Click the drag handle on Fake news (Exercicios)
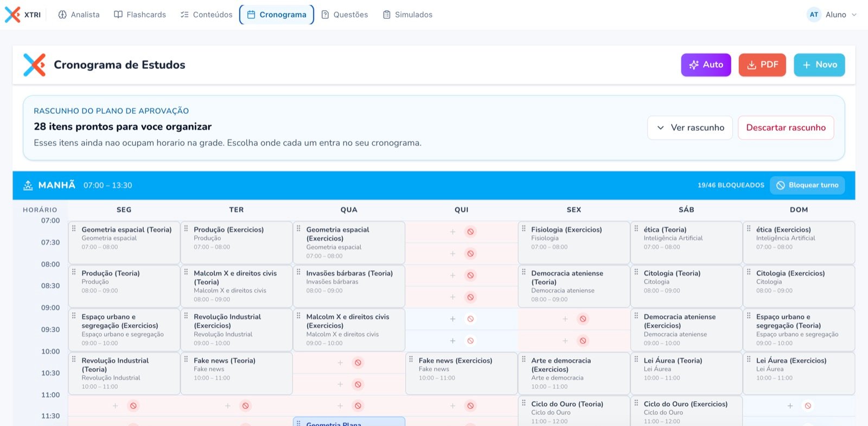The height and width of the screenshot is (426, 868). click(411, 359)
